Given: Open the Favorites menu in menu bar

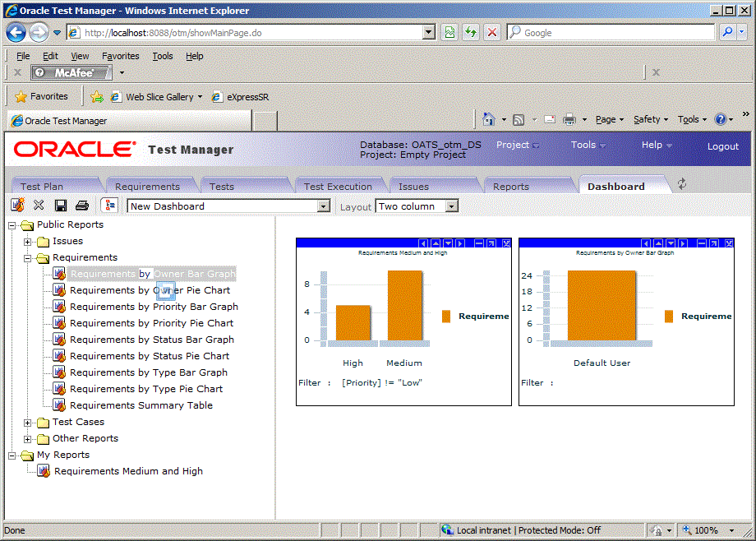Looking at the screenshot, I should coord(121,56).
